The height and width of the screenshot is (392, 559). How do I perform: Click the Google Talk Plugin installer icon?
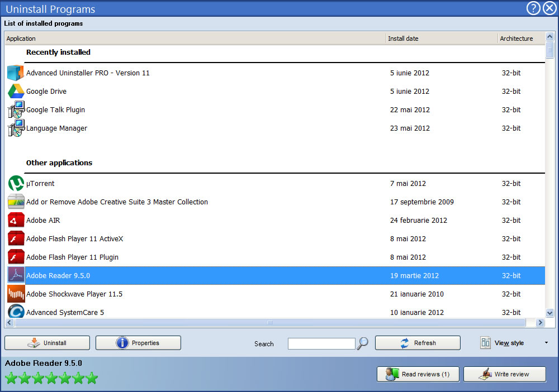[16, 109]
